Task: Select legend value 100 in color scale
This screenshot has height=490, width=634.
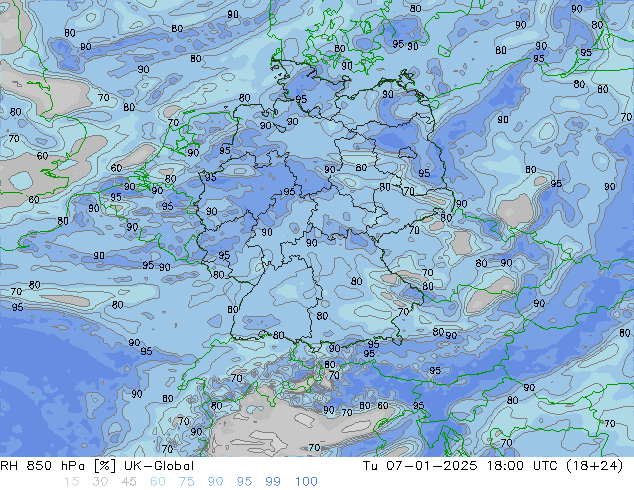Action: (x=306, y=482)
